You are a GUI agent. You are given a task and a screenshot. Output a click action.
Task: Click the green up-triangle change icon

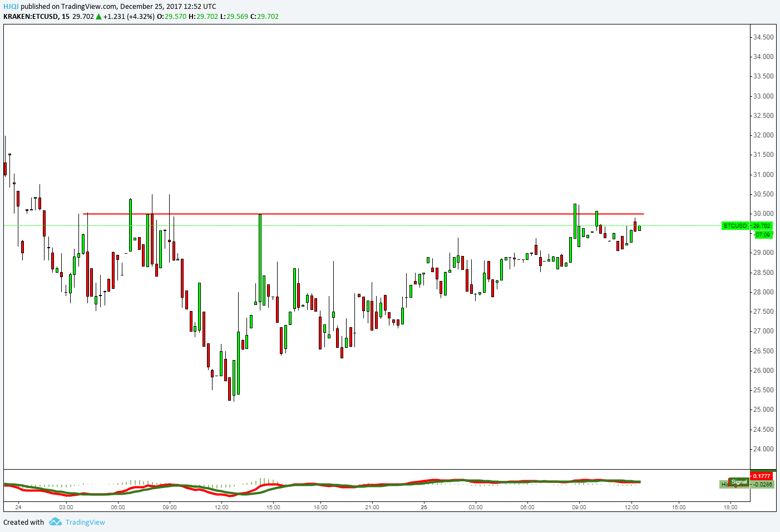pyautogui.click(x=98, y=17)
